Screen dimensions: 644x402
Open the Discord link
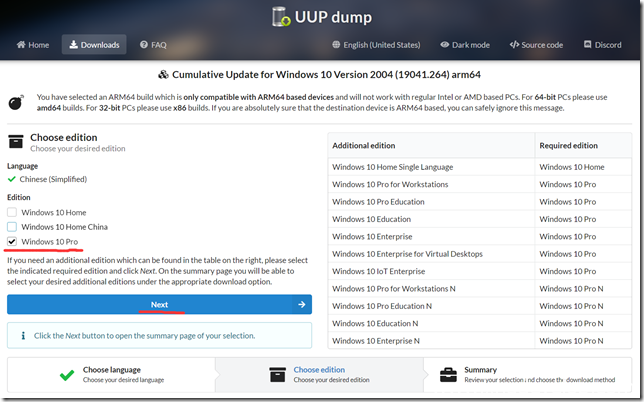(x=601, y=45)
